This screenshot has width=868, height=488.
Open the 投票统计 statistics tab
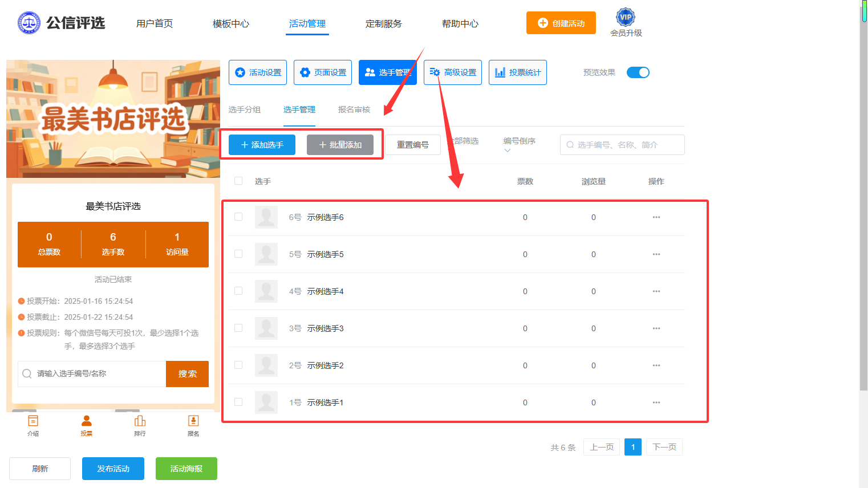(518, 72)
